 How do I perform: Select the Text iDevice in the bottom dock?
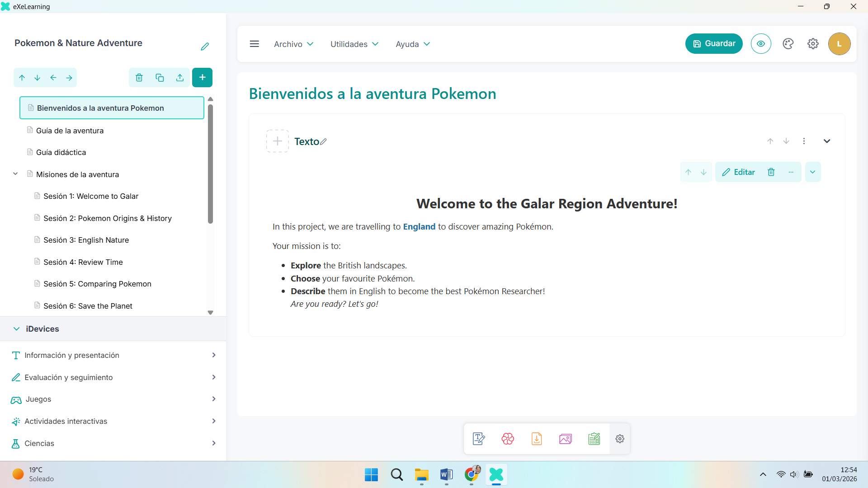click(478, 438)
